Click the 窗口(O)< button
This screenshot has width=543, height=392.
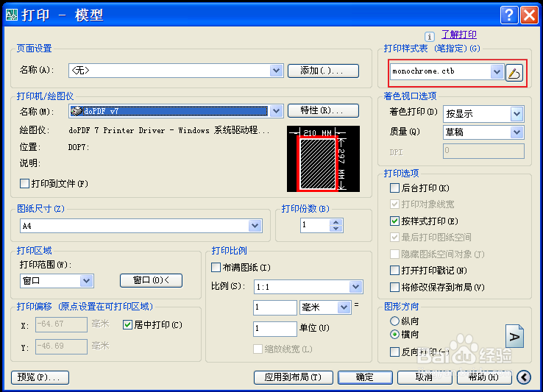pyautogui.click(x=151, y=280)
